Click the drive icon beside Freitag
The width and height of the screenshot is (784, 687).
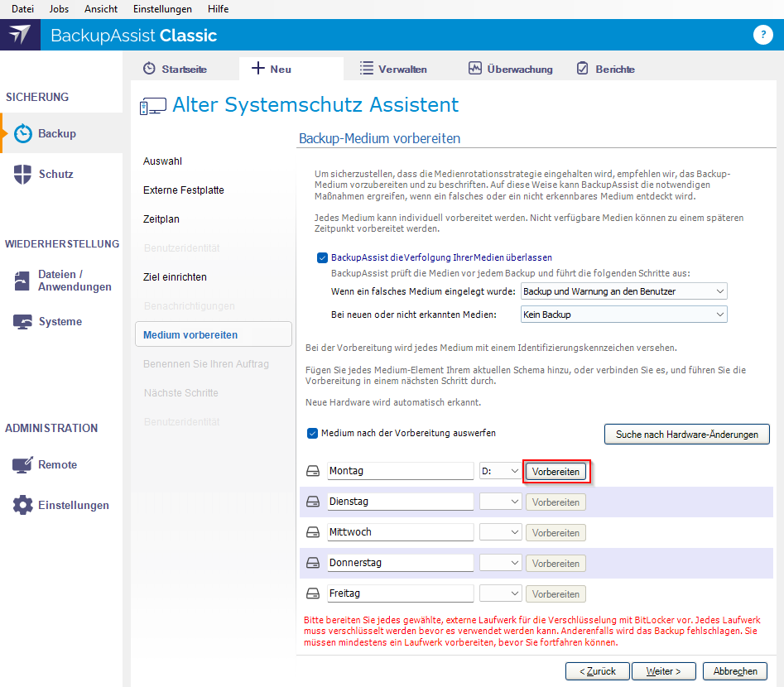pos(313,593)
